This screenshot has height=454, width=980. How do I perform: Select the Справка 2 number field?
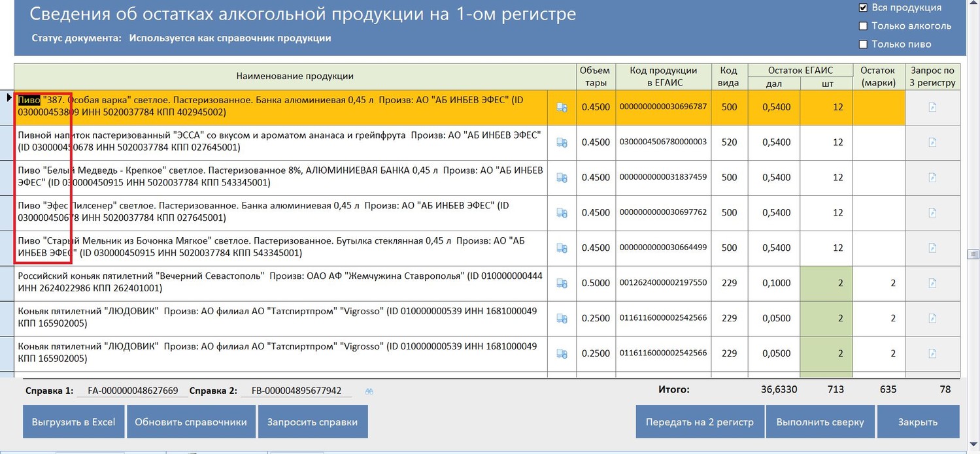296,391
